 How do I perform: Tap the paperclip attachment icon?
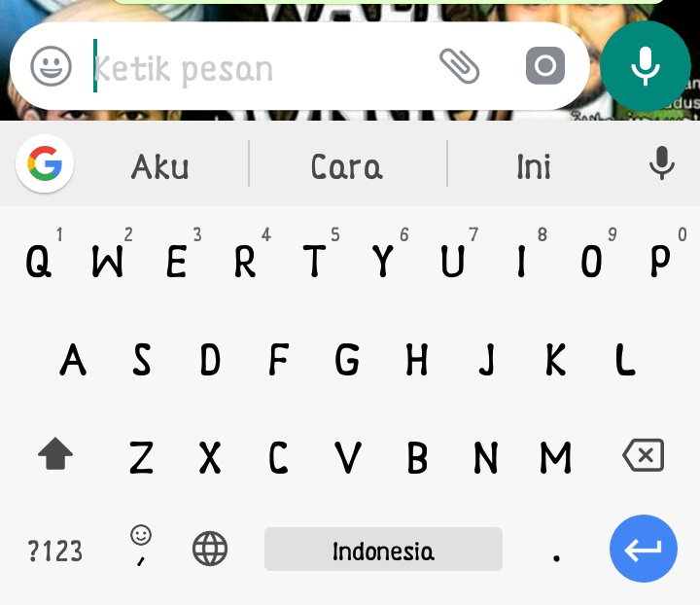click(x=459, y=66)
